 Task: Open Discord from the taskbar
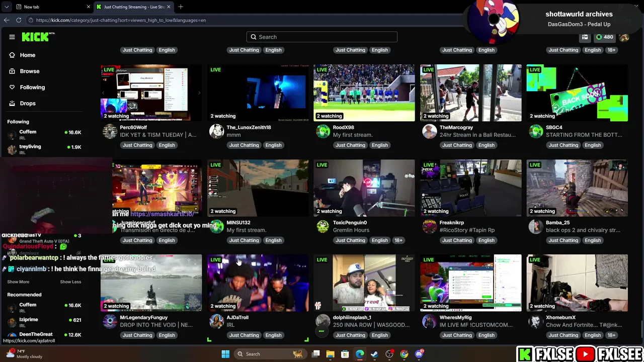pos(419,354)
